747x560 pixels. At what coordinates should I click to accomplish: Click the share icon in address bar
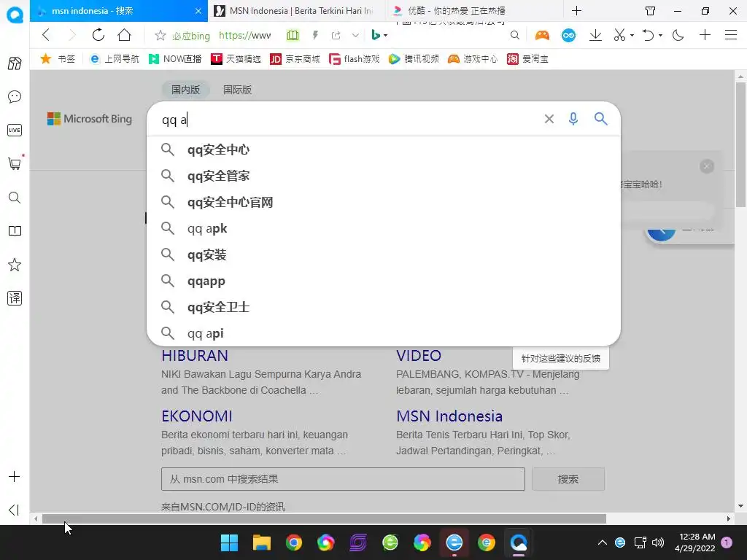coord(336,35)
